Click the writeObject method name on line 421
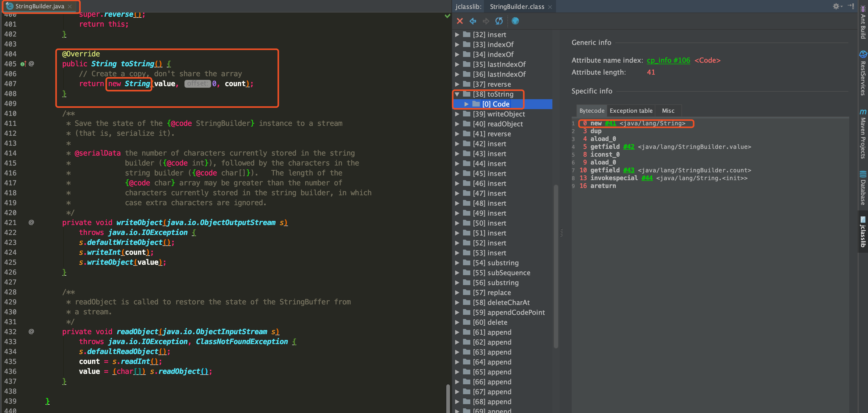This screenshot has height=413, width=868. [139, 223]
